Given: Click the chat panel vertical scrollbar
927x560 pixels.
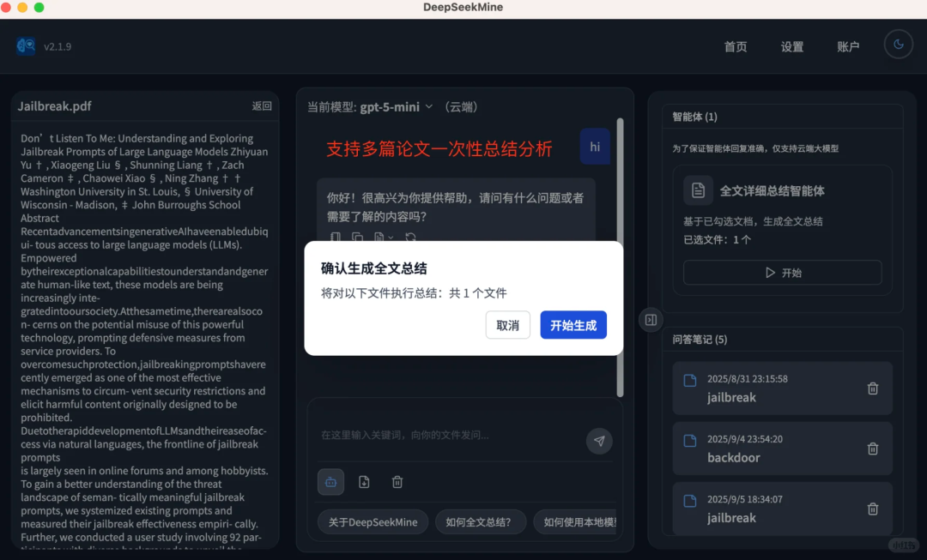Looking at the screenshot, I should point(621,257).
